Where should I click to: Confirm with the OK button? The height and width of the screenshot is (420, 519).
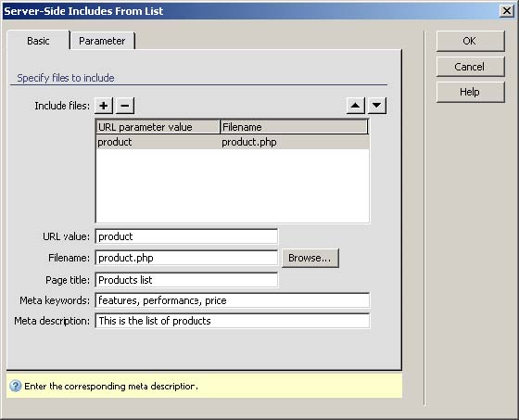[471, 41]
